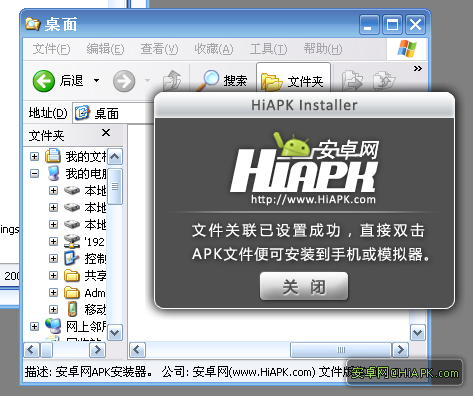Click the Move To toolbar icon

[x=352, y=80]
